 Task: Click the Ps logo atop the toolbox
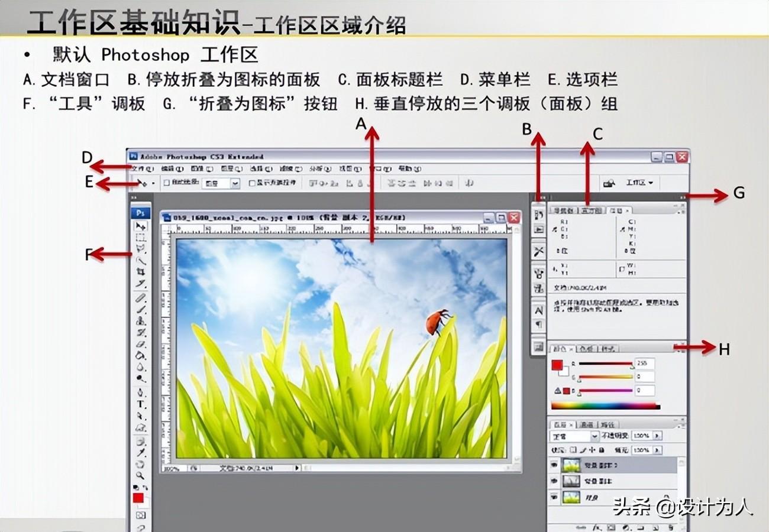tap(140, 212)
